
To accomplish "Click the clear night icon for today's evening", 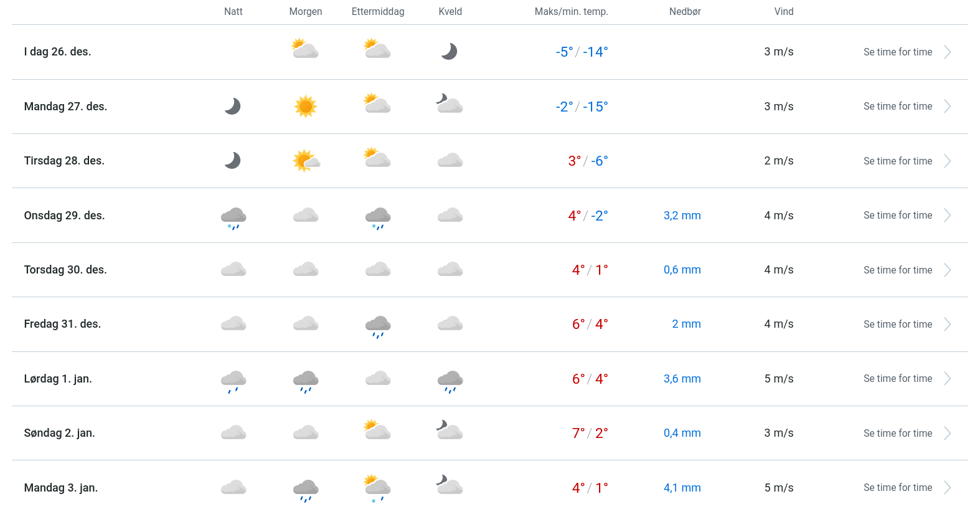I will pos(449,52).
